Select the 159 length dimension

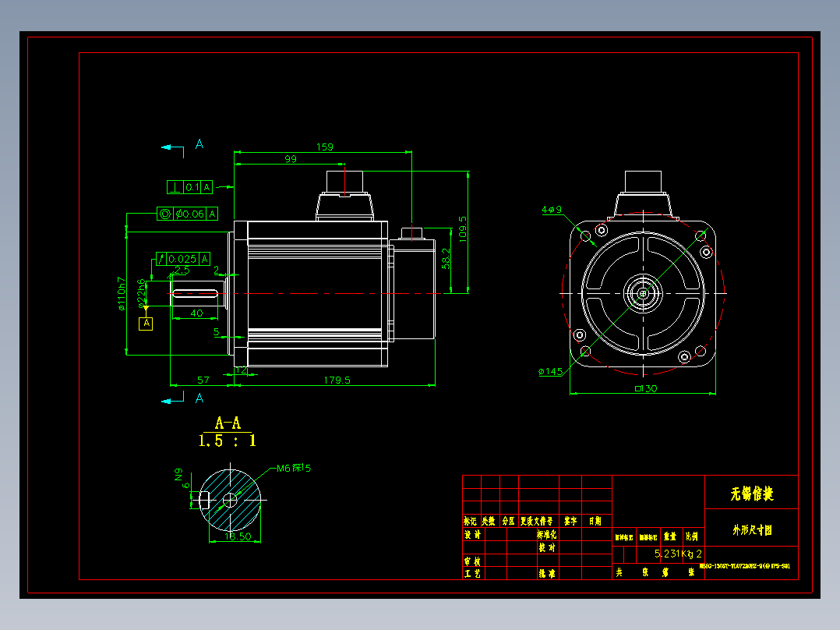(325, 147)
